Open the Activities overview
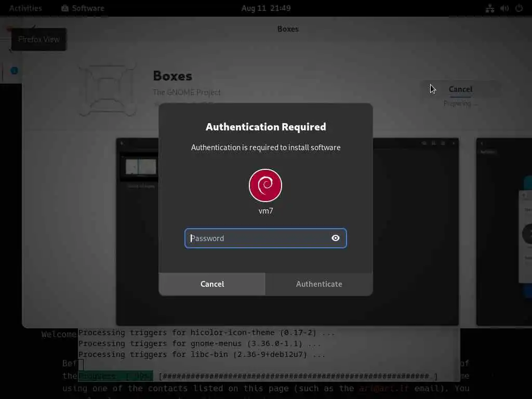Screen dimensions: 532x399 (x=25, y=8)
